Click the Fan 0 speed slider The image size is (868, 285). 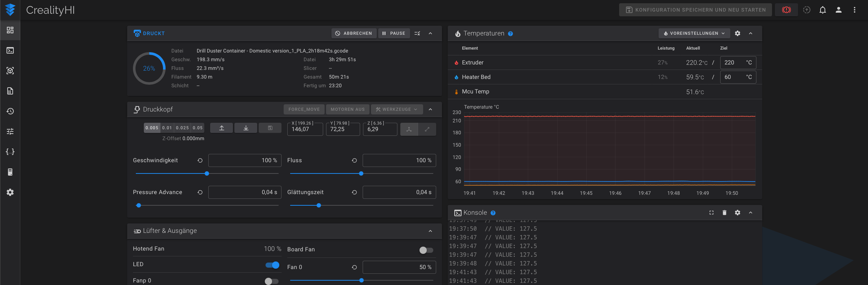pyautogui.click(x=362, y=280)
